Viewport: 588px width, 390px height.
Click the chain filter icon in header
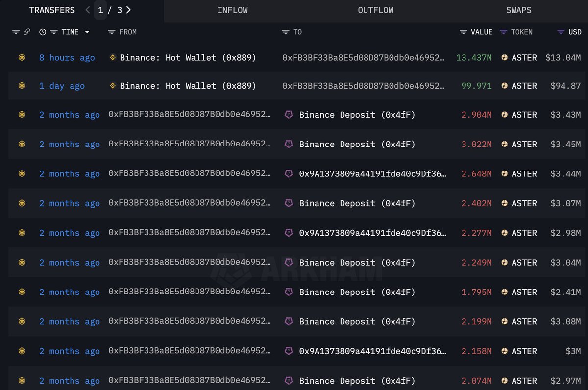point(16,32)
